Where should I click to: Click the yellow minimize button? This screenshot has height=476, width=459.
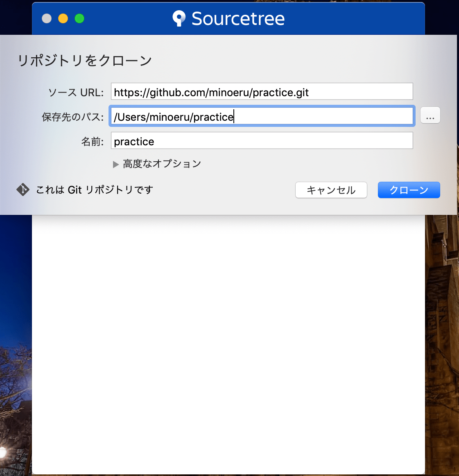(63, 18)
